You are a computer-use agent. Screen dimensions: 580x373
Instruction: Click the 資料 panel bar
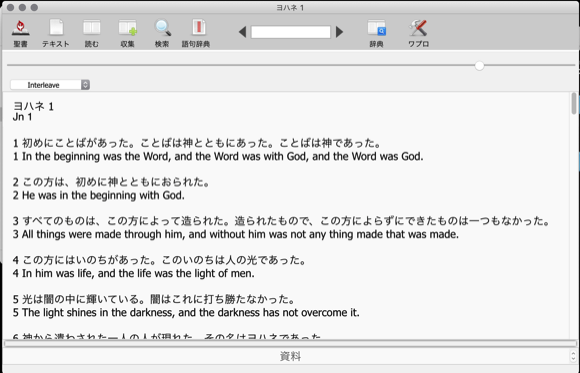[290, 356]
